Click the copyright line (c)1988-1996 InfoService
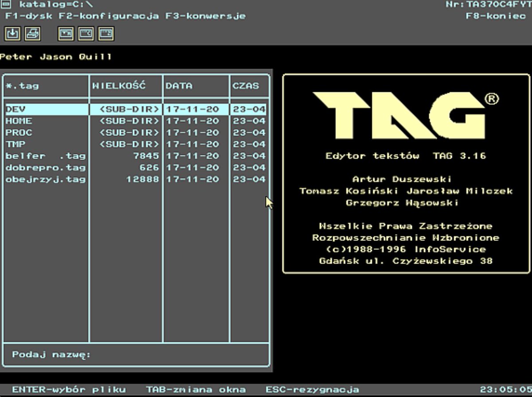 pos(406,249)
